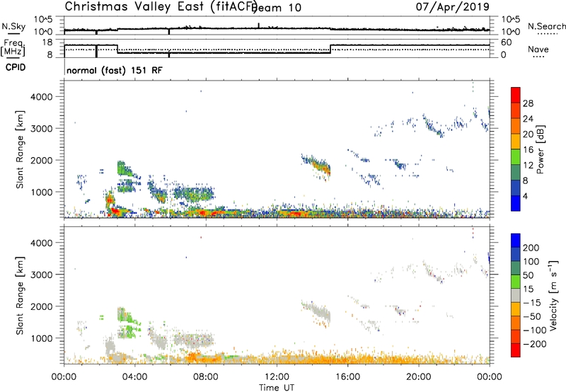Image resolution: width=566 pixels, height=392 pixels.
Task: Click the gray segment of Velocity color bar
Action: [x=516, y=295]
